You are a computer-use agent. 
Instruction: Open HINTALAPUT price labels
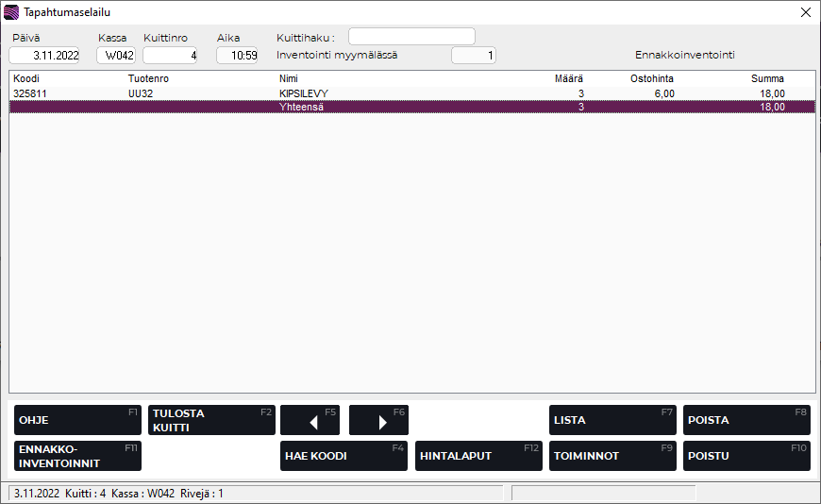pos(478,456)
